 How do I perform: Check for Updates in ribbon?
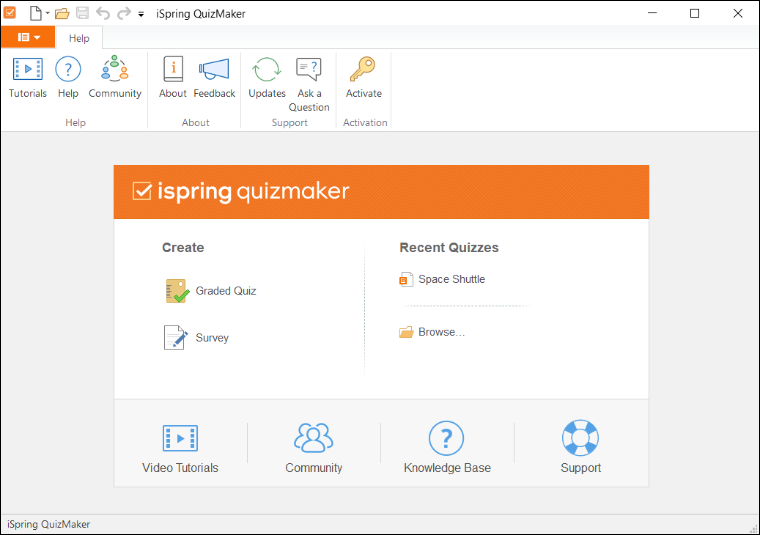pyautogui.click(x=267, y=78)
